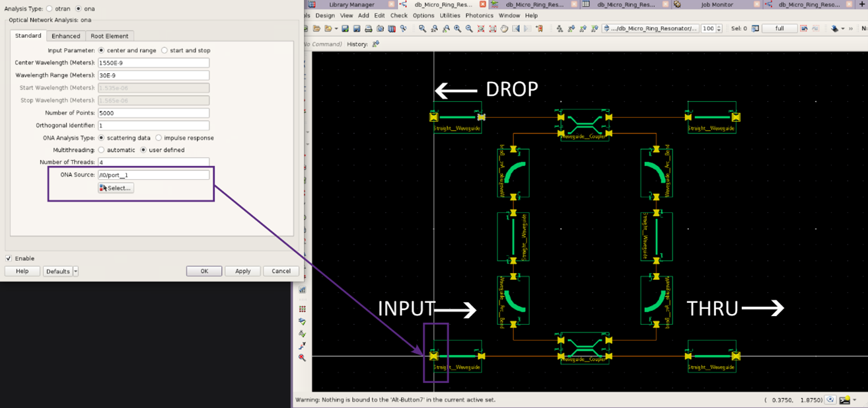
Task: Click the plus icon to add new tab
Action: coord(863,5)
